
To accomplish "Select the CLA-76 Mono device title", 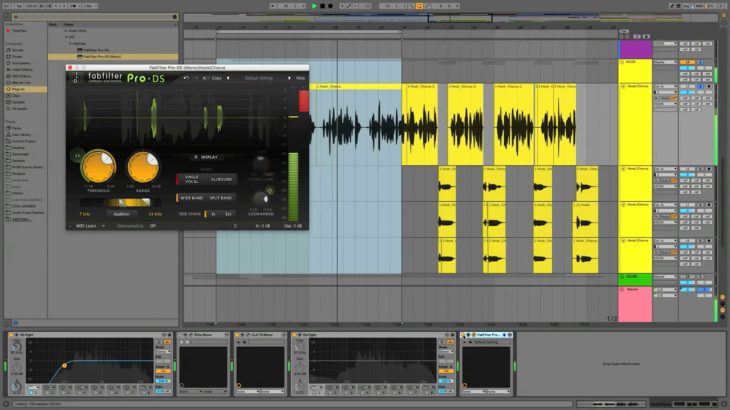I will (262, 335).
